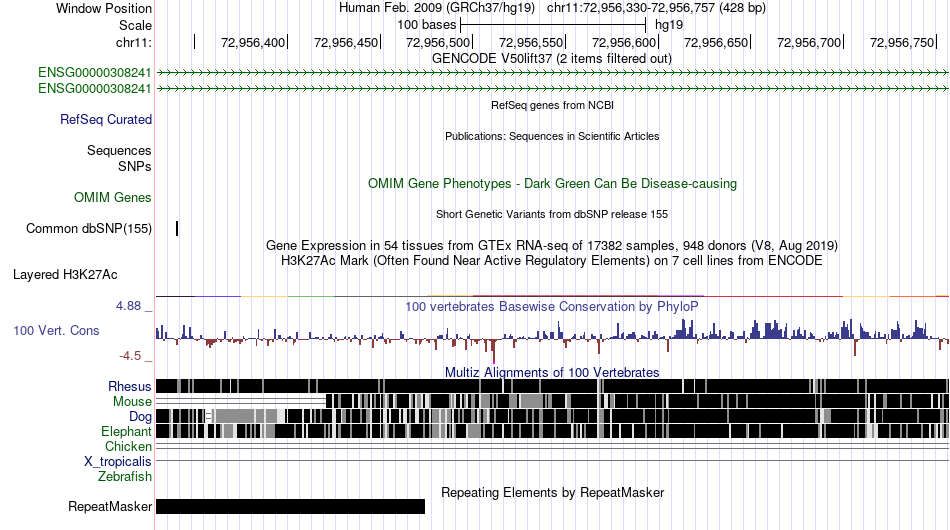Click the hg19 label beside scale bar
Screen dimensions: 950x530
click(x=669, y=25)
